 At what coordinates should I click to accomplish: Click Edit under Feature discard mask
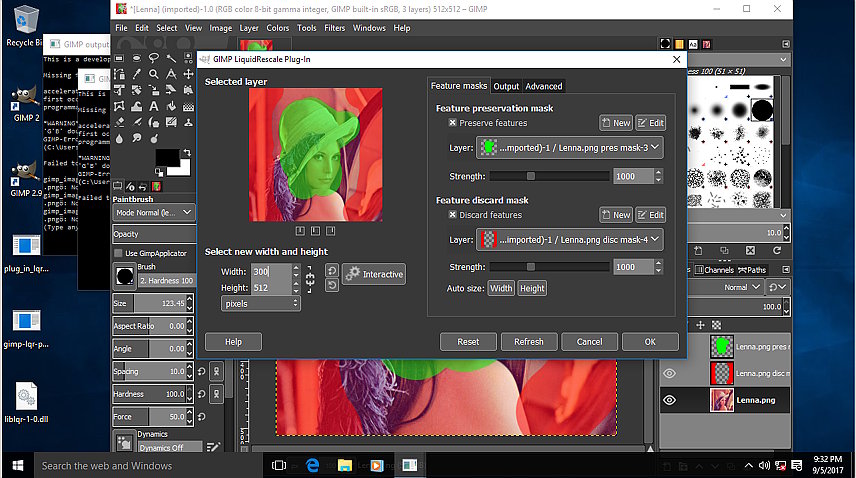click(x=650, y=214)
